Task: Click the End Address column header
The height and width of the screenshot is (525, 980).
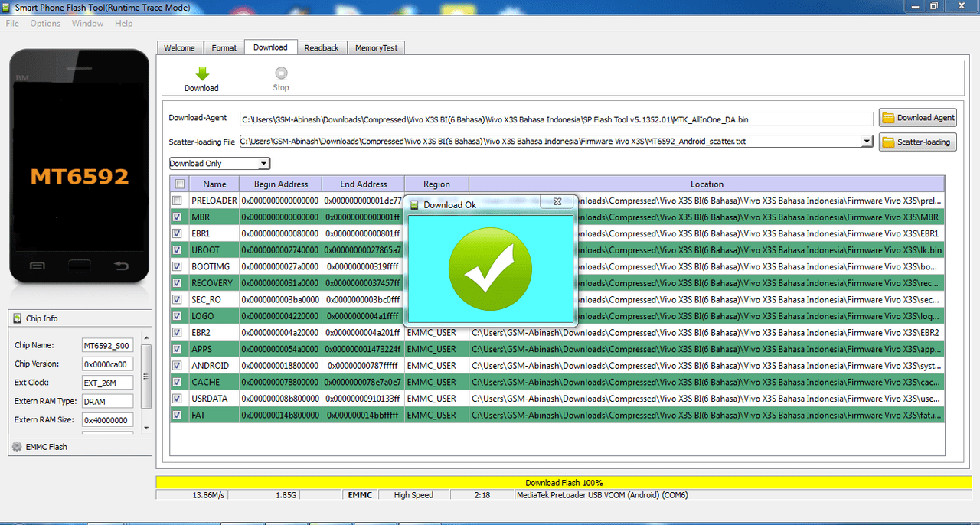Action: (363, 184)
